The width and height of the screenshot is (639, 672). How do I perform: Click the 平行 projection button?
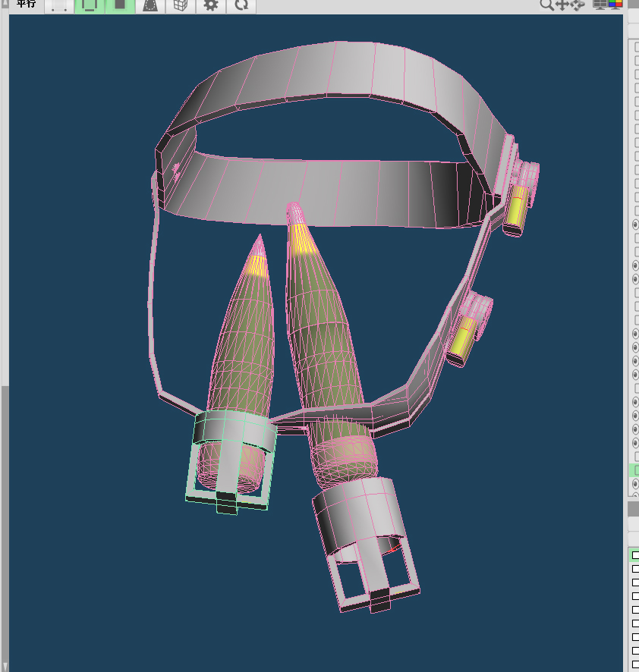pyautogui.click(x=26, y=5)
